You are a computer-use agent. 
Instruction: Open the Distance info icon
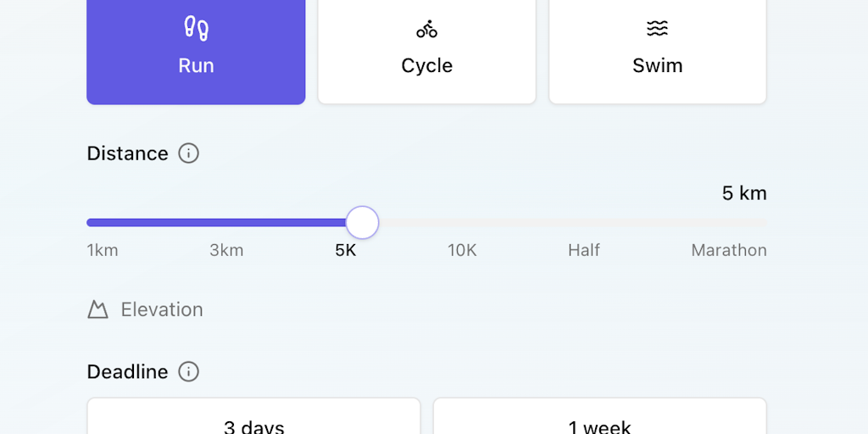(188, 153)
